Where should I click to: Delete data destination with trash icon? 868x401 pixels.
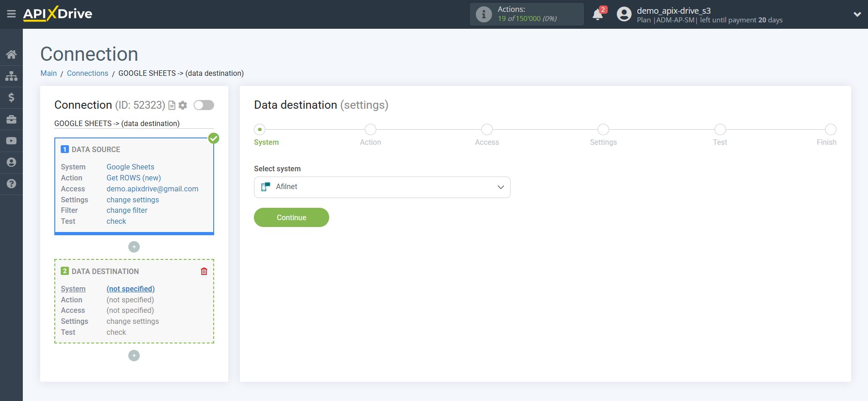(x=204, y=271)
